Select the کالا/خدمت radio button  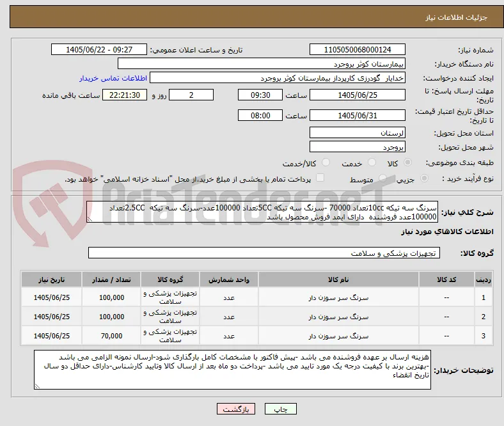point(326,162)
